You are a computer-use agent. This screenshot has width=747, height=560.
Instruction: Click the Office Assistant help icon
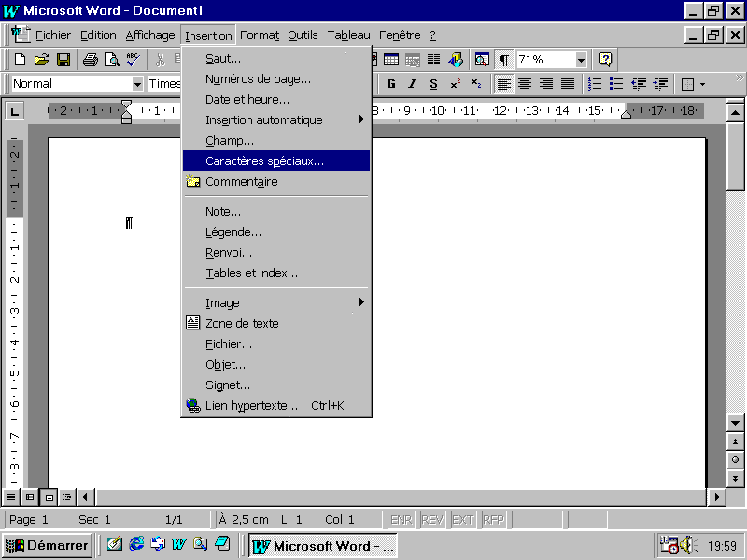pyautogui.click(x=605, y=60)
